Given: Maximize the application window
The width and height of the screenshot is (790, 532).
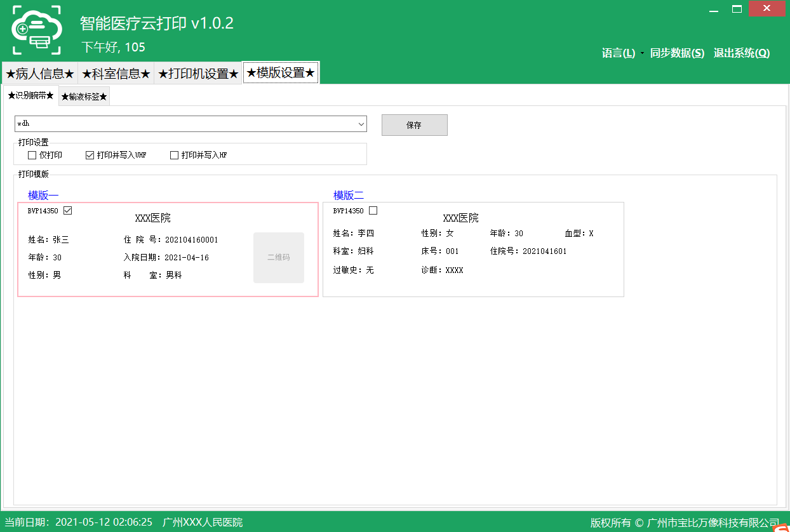Looking at the screenshot, I should pyautogui.click(x=737, y=9).
